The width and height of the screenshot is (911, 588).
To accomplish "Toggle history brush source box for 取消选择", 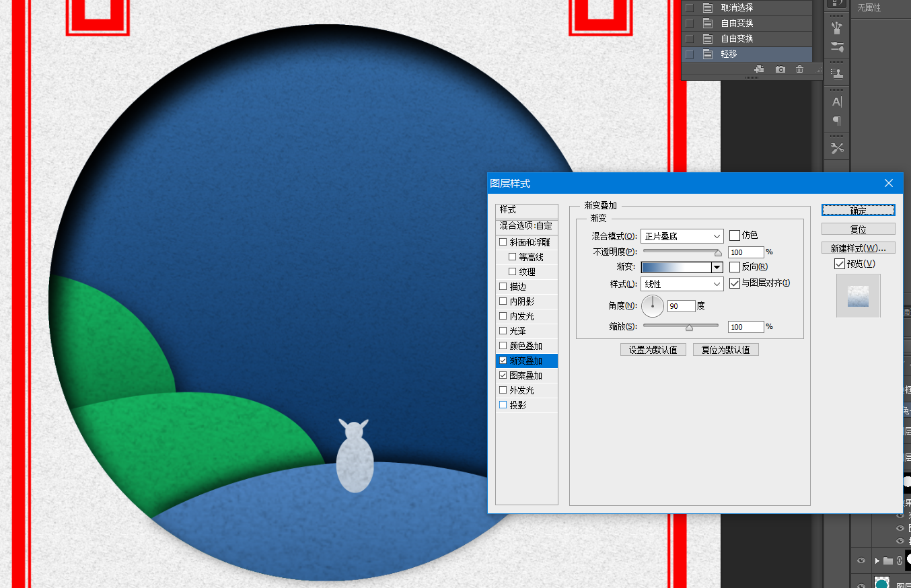I will [x=689, y=8].
